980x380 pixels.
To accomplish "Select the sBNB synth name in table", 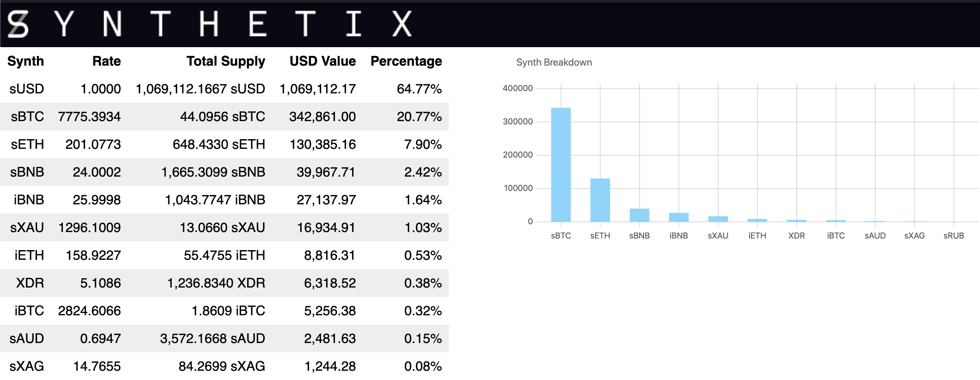I will (x=27, y=172).
